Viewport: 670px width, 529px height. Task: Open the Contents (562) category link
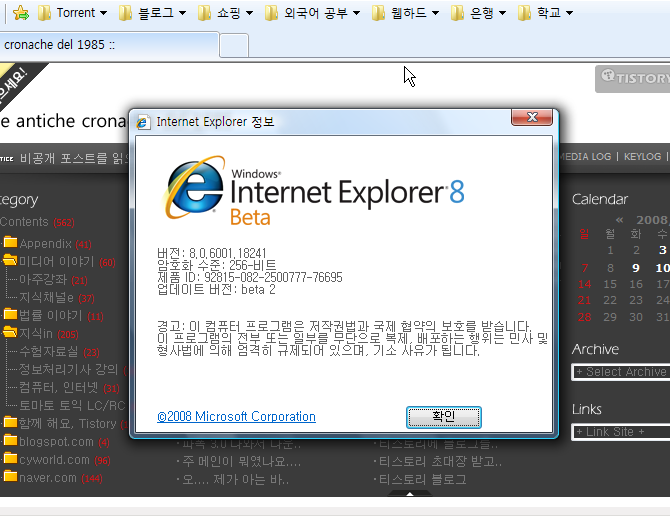(x=37, y=222)
